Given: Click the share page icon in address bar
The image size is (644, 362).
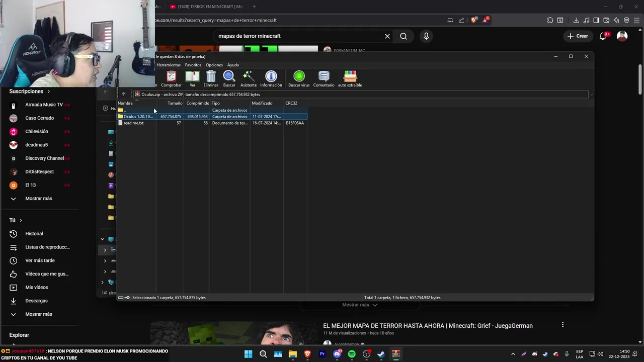Looking at the screenshot, I should [x=461, y=20].
